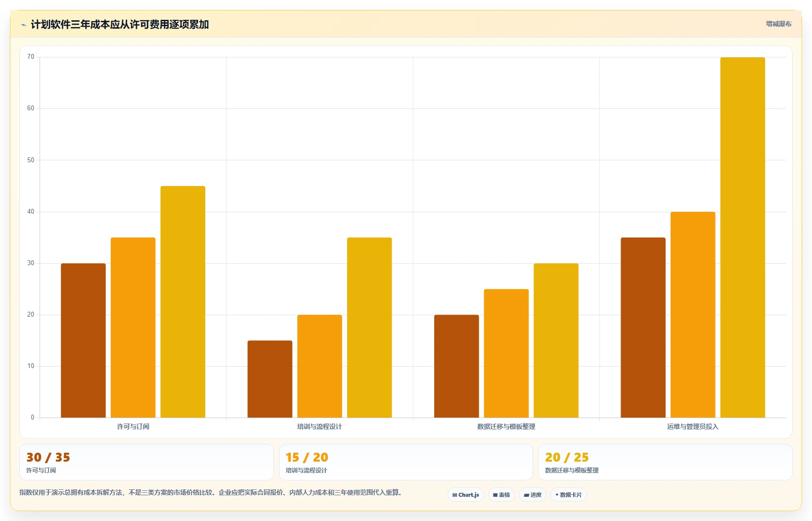Select the 进度 chip
Screen dimensions: 812x521
[x=533, y=495]
